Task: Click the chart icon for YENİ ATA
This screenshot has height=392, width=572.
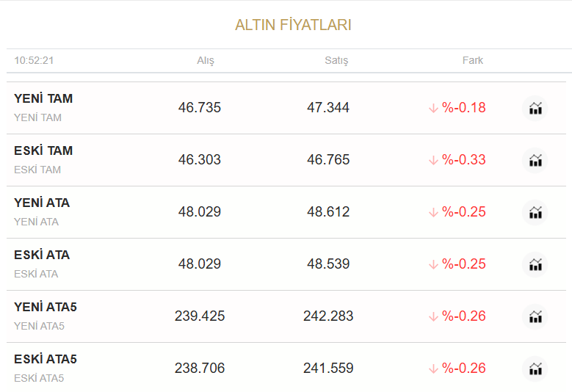Action: (x=535, y=212)
